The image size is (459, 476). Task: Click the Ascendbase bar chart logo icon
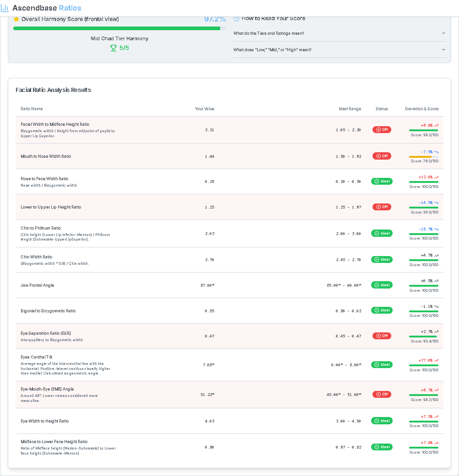click(5, 8)
